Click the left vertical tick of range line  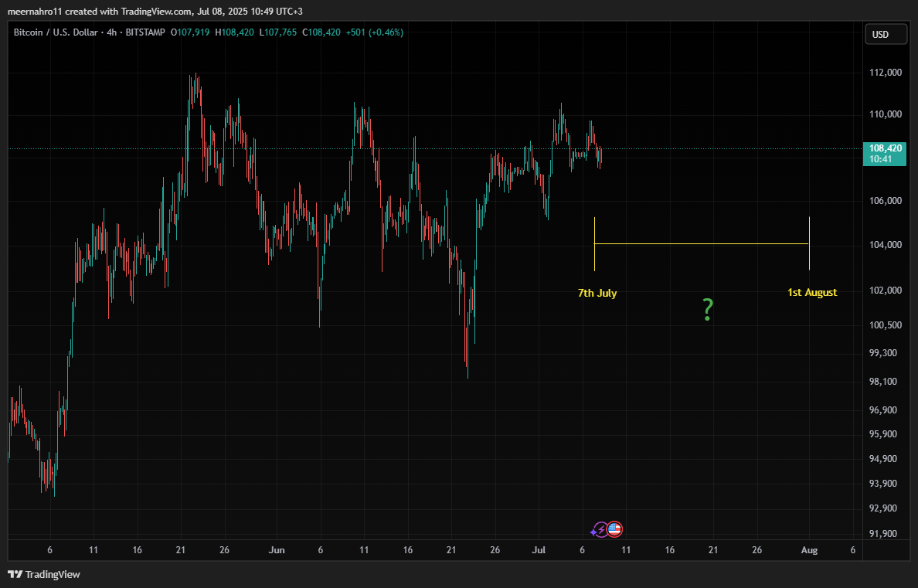point(594,244)
